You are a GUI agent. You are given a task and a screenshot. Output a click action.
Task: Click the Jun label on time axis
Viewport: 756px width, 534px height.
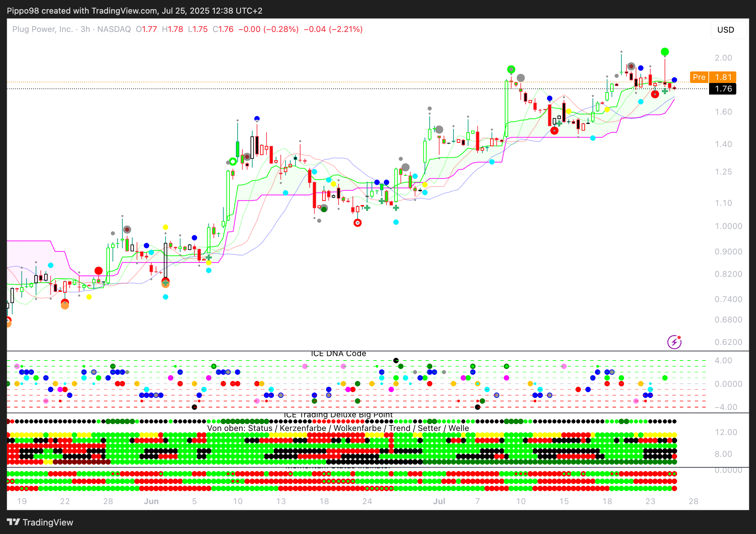click(151, 501)
